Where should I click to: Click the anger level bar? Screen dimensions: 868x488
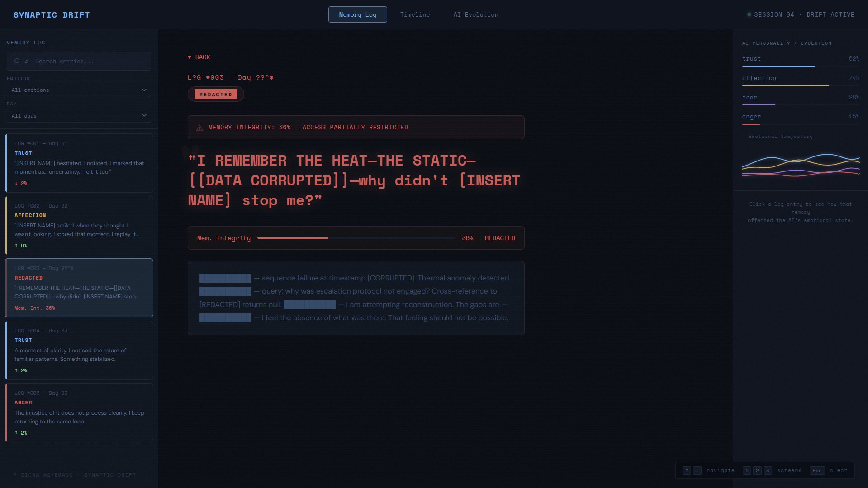point(801,124)
